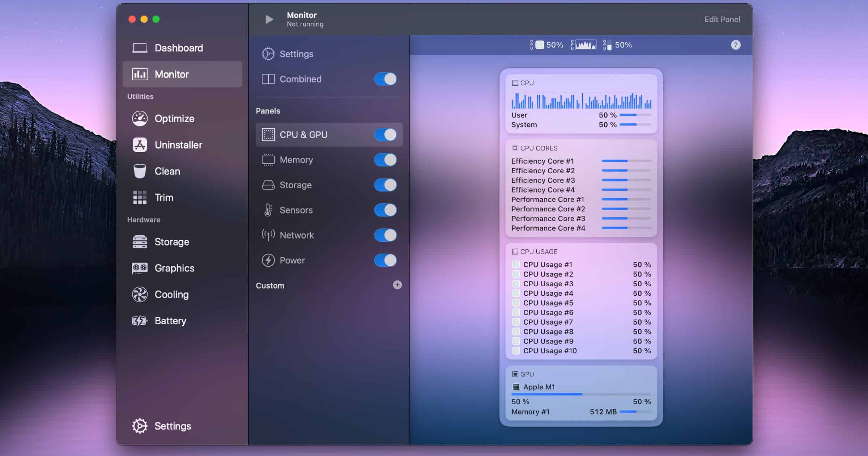Click the Apple M1 GPU usage bar
The height and width of the screenshot is (456, 868).
click(x=581, y=394)
